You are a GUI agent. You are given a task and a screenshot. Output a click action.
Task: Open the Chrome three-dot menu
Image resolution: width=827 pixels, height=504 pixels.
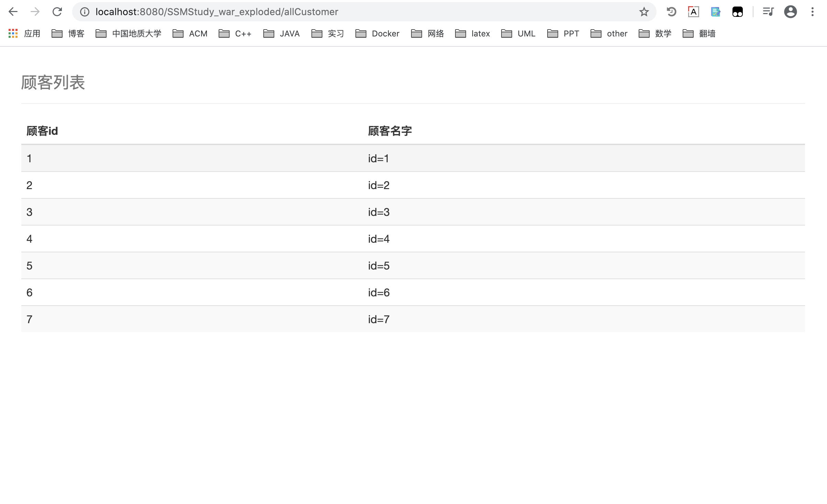(x=813, y=12)
